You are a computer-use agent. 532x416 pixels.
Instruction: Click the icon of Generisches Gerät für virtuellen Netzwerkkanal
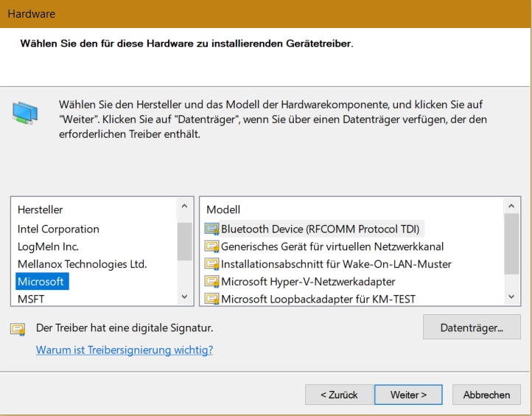pyautogui.click(x=211, y=246)
